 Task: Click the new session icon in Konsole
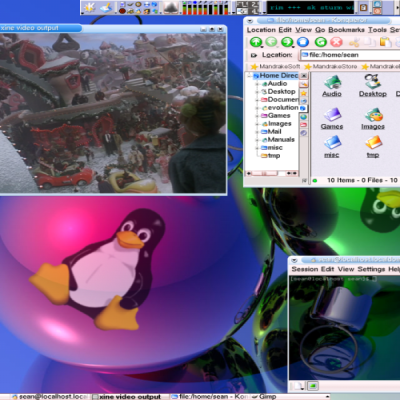tap(299, 386)
